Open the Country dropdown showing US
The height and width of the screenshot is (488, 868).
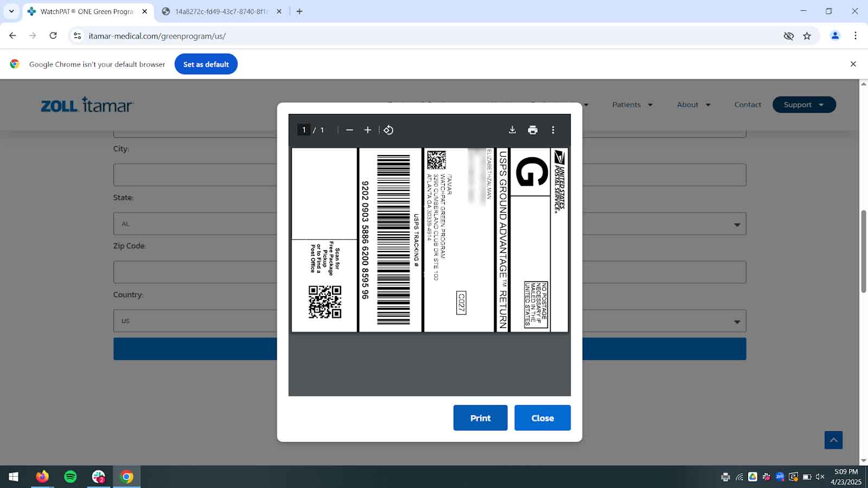(430, 321)
